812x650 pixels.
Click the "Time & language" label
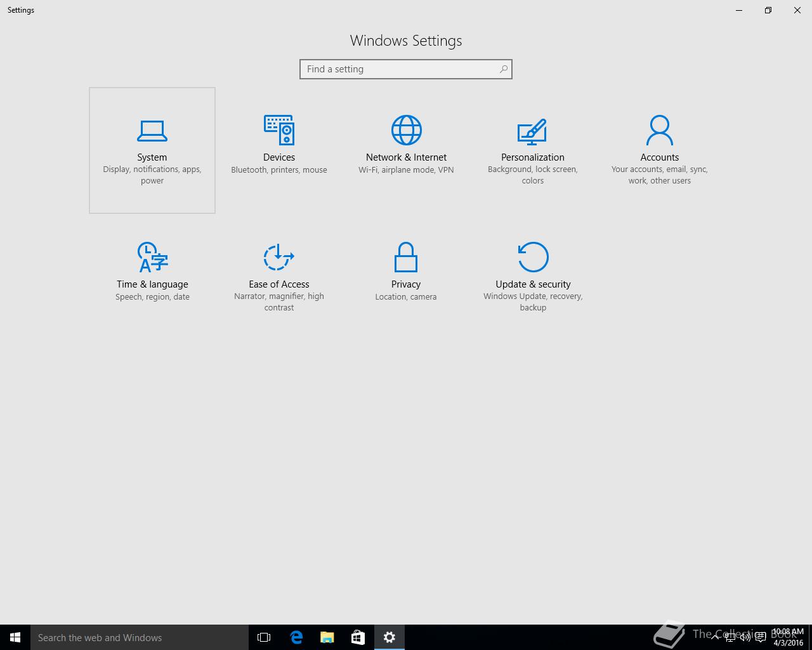[x=152, y=284]
